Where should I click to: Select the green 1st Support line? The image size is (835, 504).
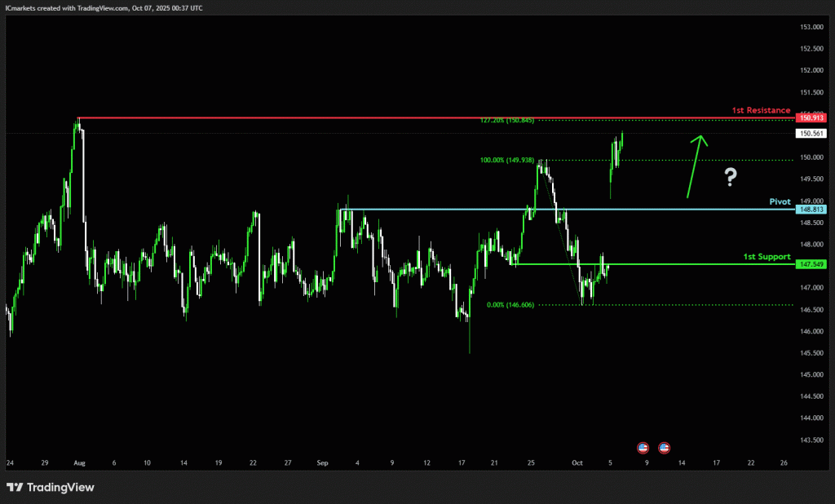tap(652, 264)
